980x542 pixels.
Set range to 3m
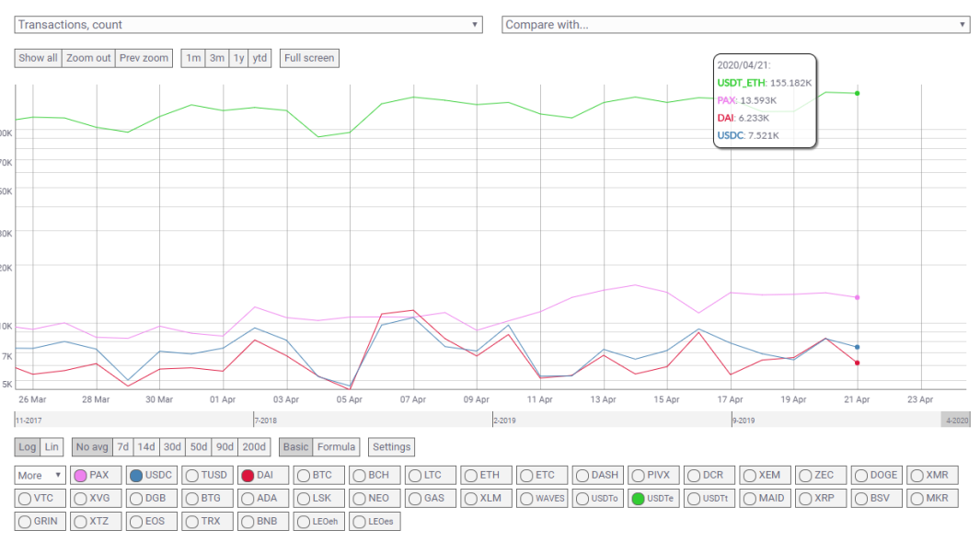217,58
